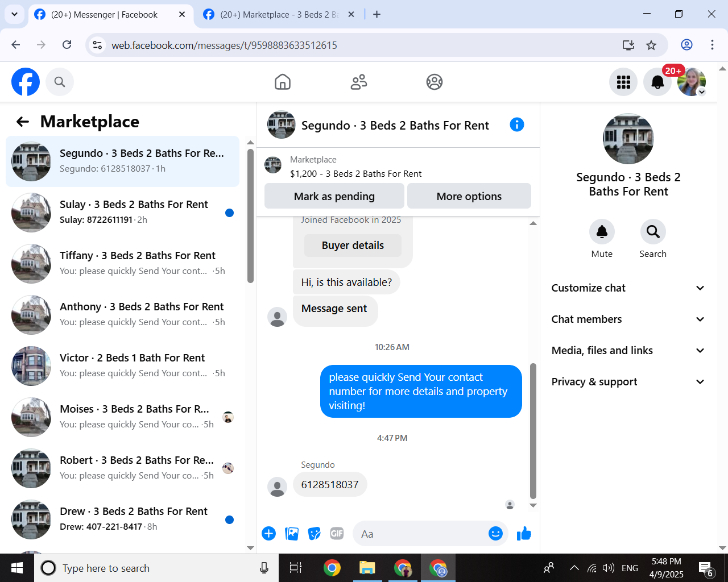Search in conversation using magnifier icon
The height and width of the screenshot is (582, 728).
pos(653,232)
